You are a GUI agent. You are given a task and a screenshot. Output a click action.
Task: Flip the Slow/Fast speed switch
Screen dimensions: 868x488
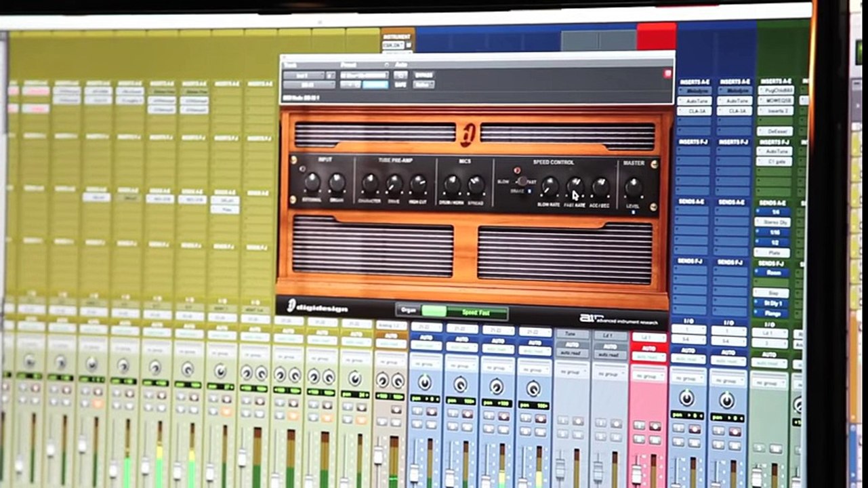click(x=522, y=182)
